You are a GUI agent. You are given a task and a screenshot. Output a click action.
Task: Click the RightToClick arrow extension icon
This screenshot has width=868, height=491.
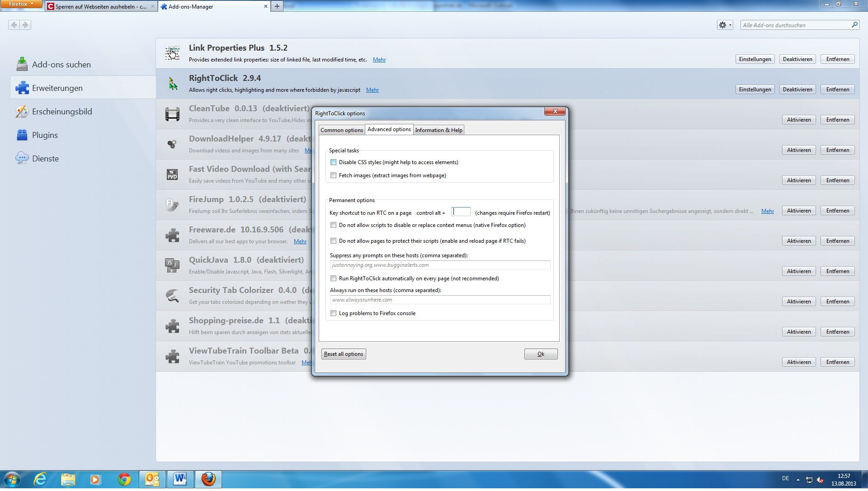173,84
